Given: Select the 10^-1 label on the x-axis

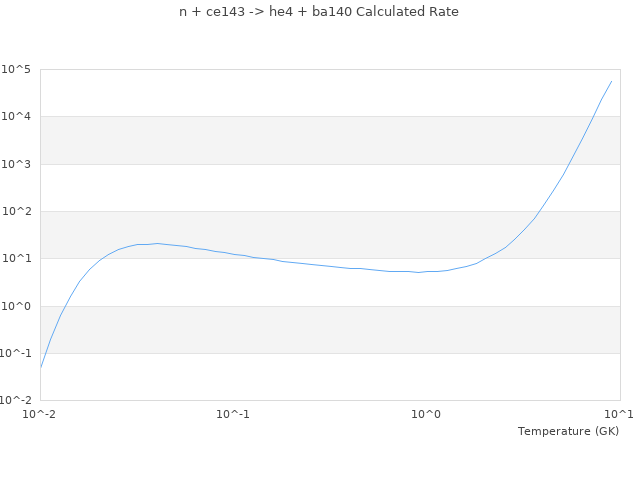Looking at the screenshot, I should 233,414.
